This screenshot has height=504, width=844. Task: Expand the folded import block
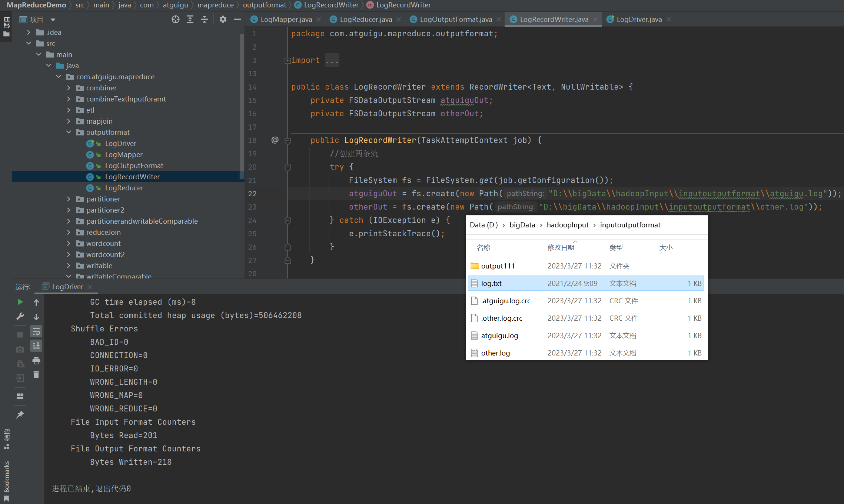287,60
